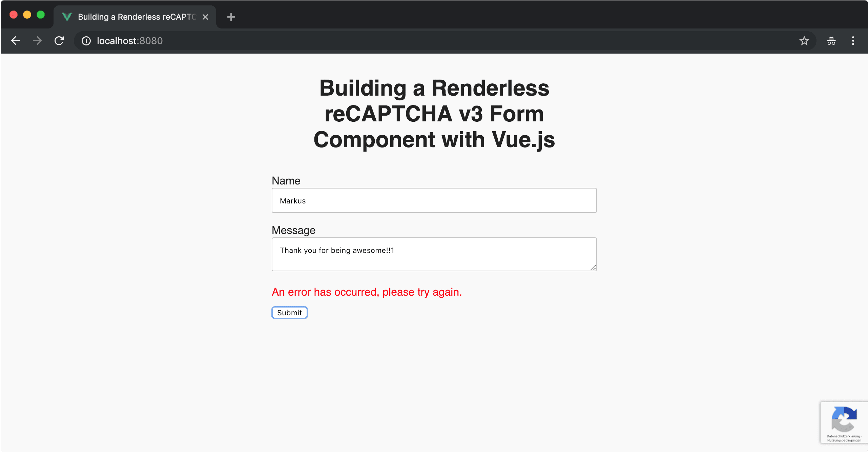Open a new tab with plus icon
The image size is (868, 453).
(x=231, y=17)
